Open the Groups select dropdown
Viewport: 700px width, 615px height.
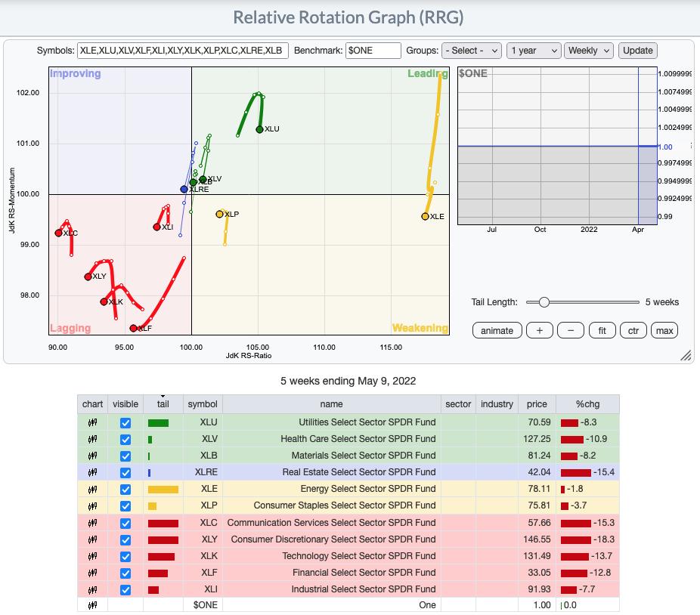472,51
